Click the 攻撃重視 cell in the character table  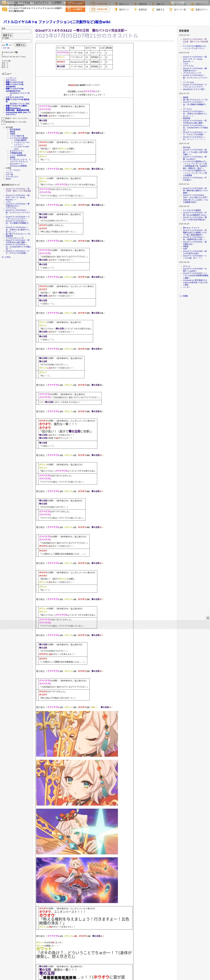click(95, 62)
